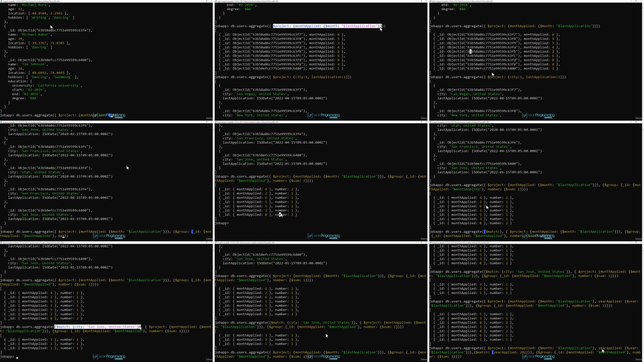Click the hobbies array 'Writing', 'Dancing'
644x362 pixels.
tap(50, 18)
